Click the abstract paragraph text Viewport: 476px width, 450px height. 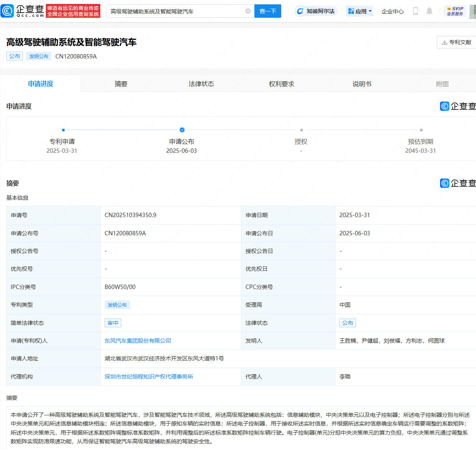(x=240, y=428)
